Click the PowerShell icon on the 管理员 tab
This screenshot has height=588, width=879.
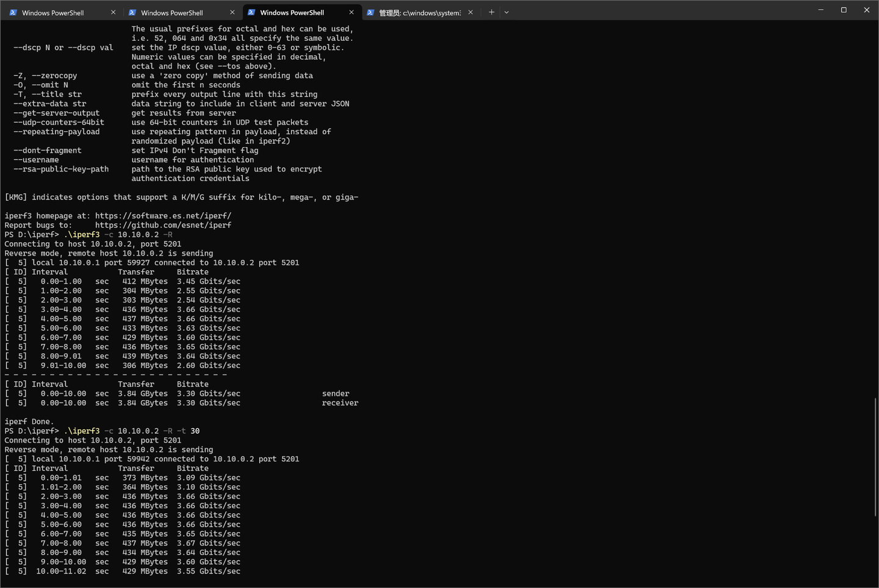[x=371, y=12]
